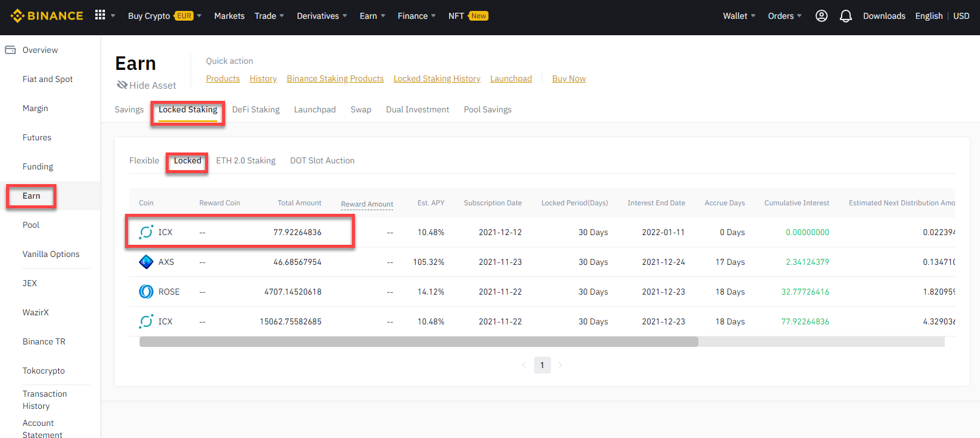Viewport: 980px width, 438px height.
Task: Switch to the Launchpad tab
Action: pyautogui.click(x=315, y=109)
